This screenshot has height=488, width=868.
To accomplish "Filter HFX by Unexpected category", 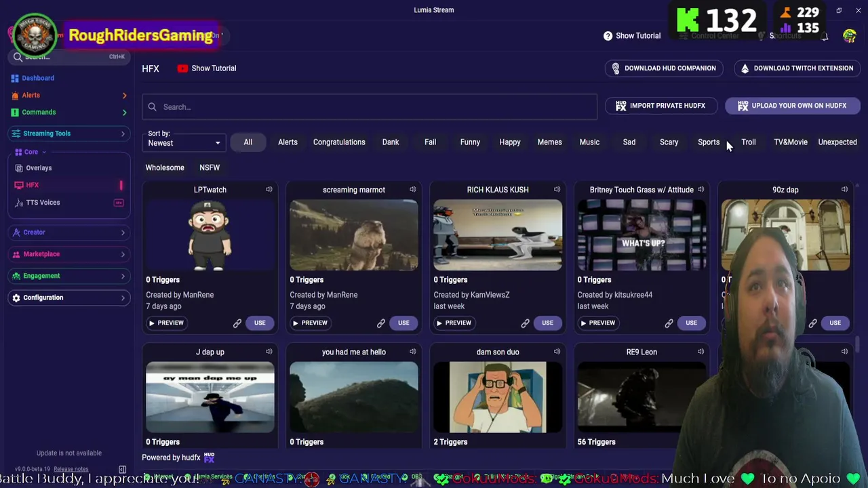I will (x=837, y=142).
